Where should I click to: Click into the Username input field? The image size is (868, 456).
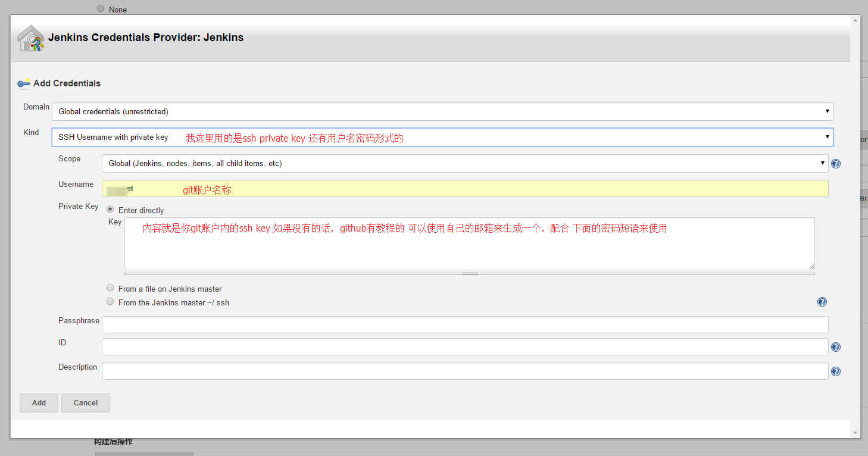(x=465, y=189)
